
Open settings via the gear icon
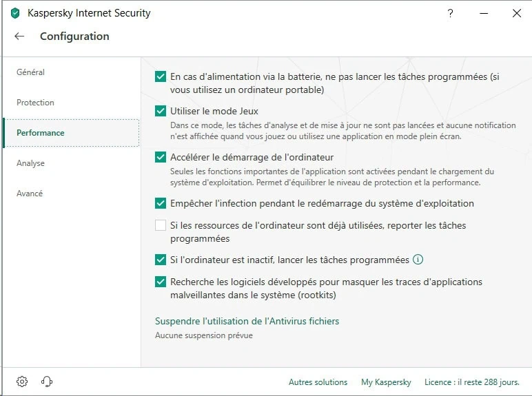tap(22, 382)
